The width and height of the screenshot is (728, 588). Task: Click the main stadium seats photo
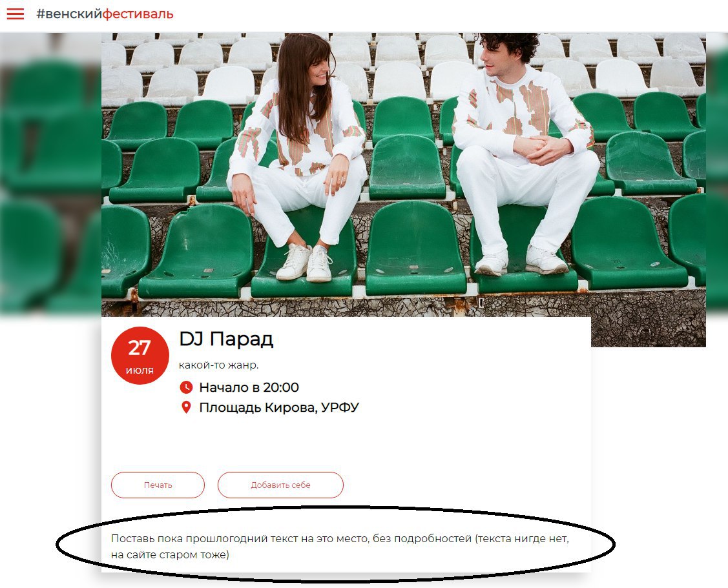click(x=404, y=174)
